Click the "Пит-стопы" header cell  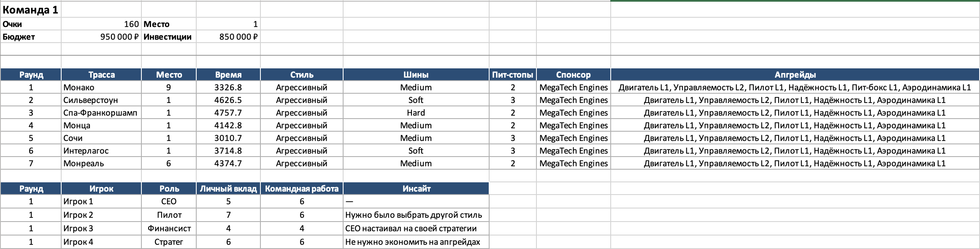[x=512, y=75]
